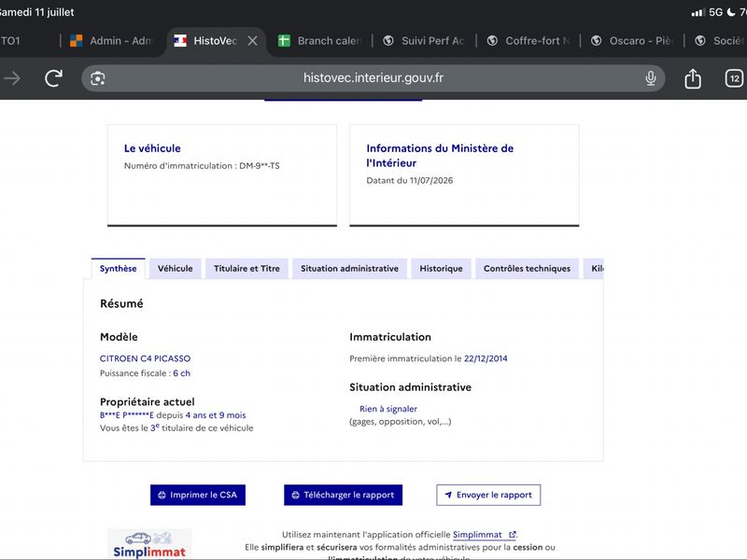Click the 4 ans et 9 mois duration
Viewport: 747px width, 560px height.
pos(216,415)
